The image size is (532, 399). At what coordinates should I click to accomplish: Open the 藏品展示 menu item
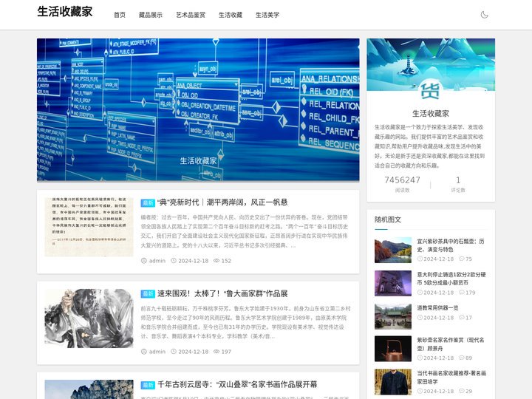point(150,15)
